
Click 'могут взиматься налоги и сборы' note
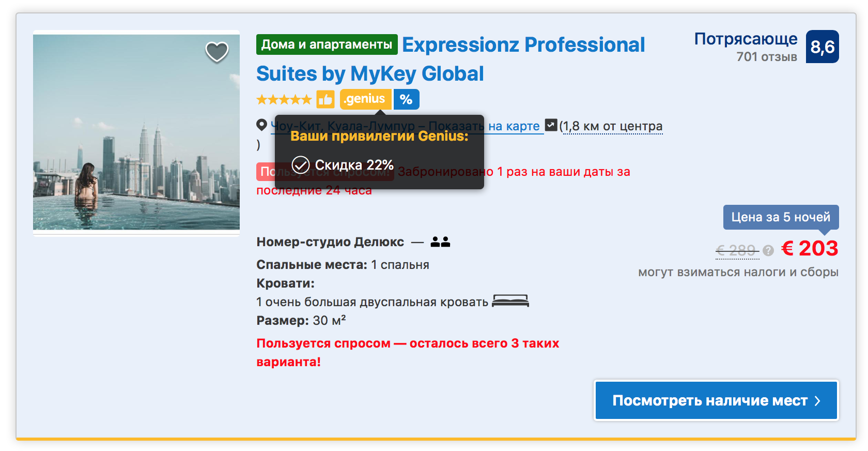pos(738,272)
